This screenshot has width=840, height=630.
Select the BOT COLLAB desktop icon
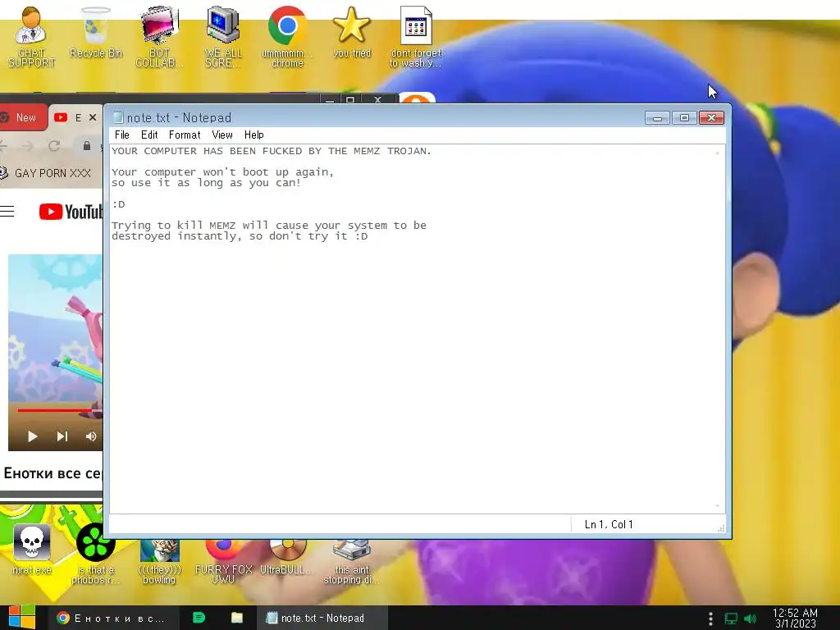(x=159, y=36)
